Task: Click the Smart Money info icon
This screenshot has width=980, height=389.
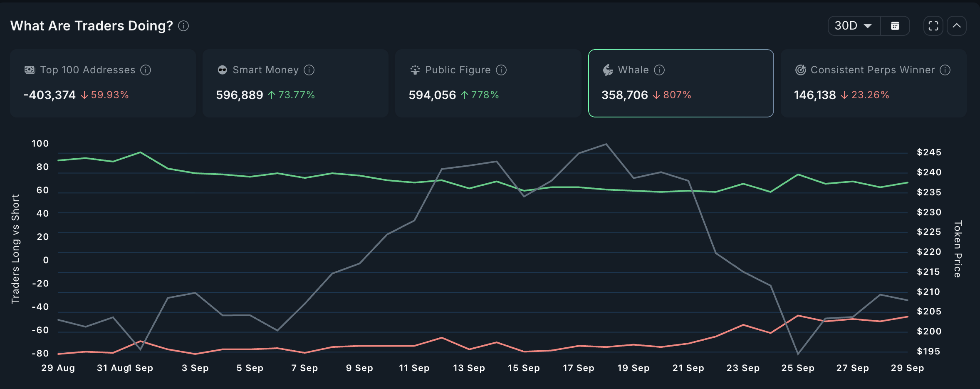Action: [309, 70]
